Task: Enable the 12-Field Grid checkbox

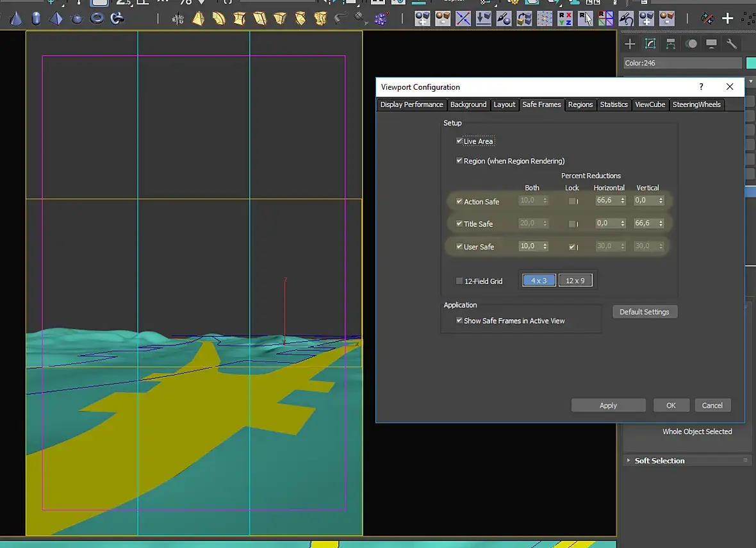Action: pyautogui.click(x=459, y=281)
